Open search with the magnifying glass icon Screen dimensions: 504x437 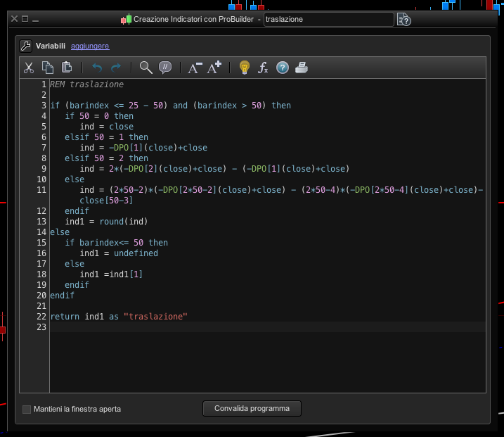coord(146,68)
